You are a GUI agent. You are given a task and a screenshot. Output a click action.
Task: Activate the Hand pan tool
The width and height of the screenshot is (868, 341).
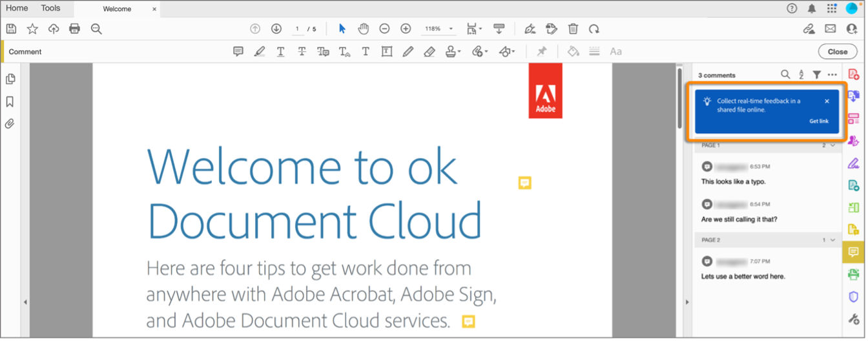364,28
